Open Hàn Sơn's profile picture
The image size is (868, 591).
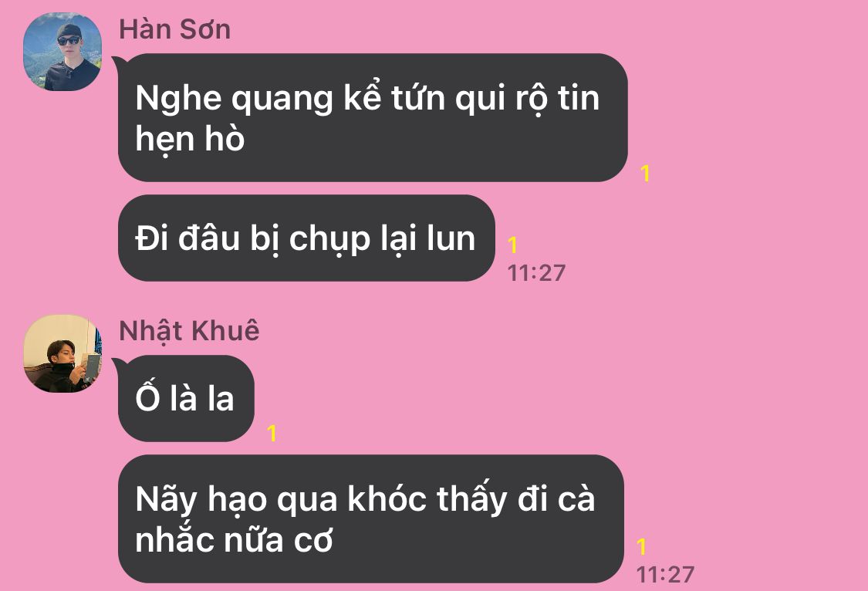pos(62,52)
